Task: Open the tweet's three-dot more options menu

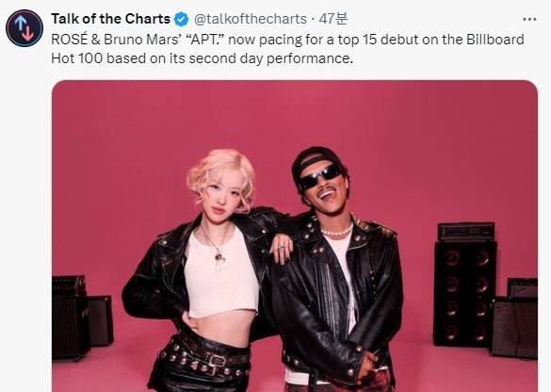Action: (x=529, y=19)
